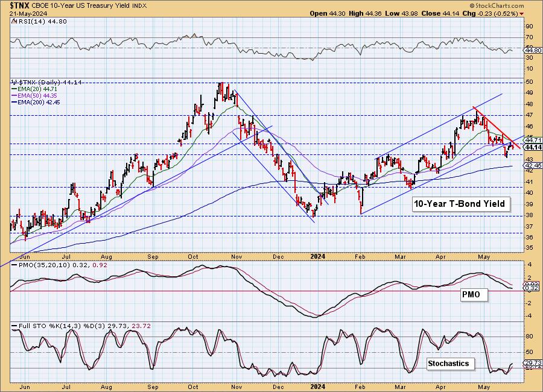Click the Oct label under the stochastics panel
Image resolution: width=543 pixels, height=392 pixels.
(x=192, y=387)
